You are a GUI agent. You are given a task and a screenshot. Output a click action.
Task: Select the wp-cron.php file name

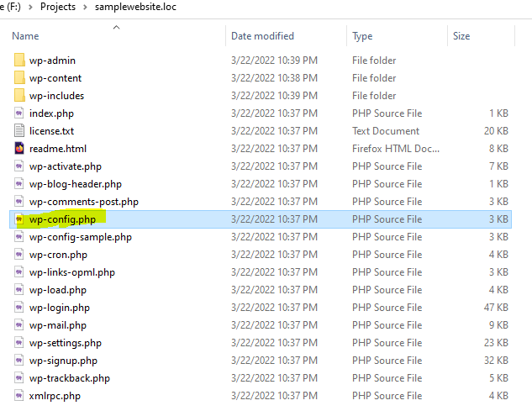point(58,255)
